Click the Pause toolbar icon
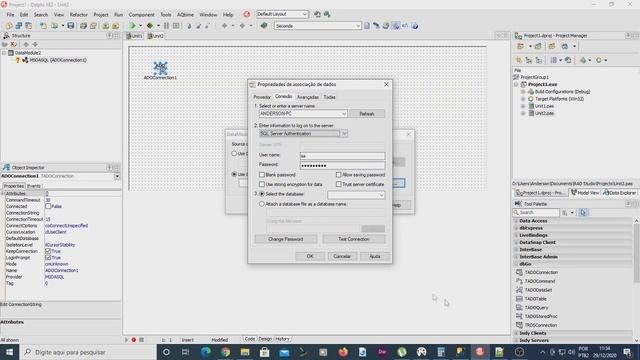The height and width of the screenshot is (360, 640). (167, 26)
